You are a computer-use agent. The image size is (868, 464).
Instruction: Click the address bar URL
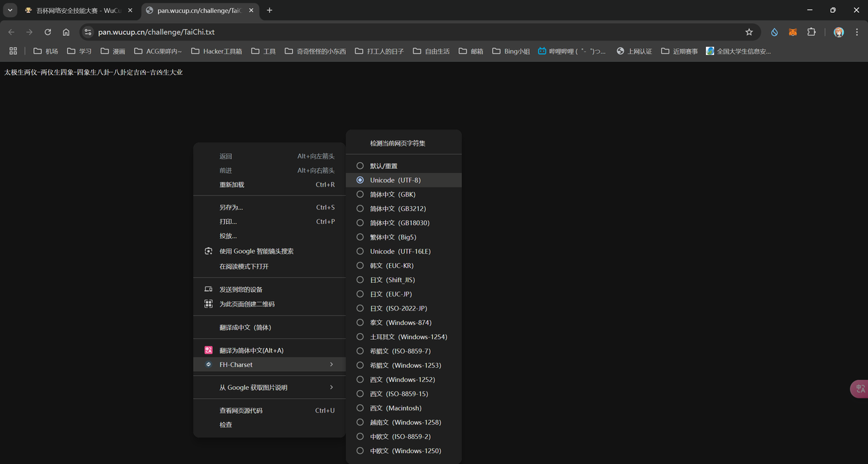[x=157, y=32]
